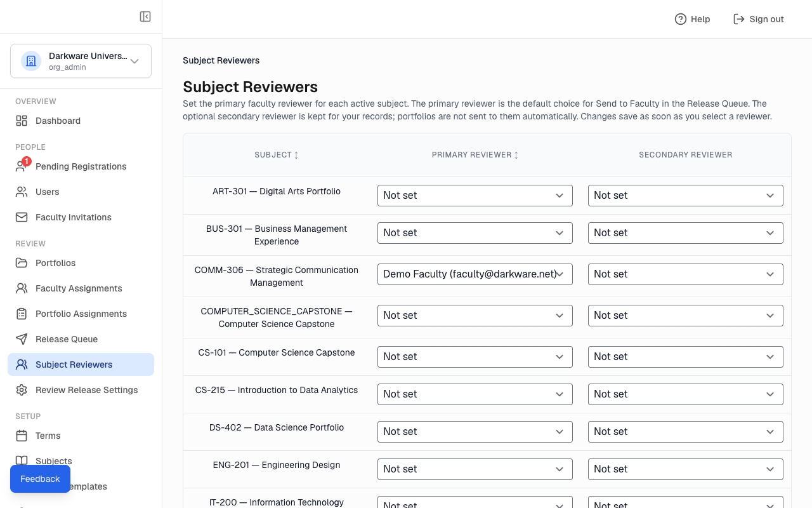Click the Feedback button

click(40, 479)
